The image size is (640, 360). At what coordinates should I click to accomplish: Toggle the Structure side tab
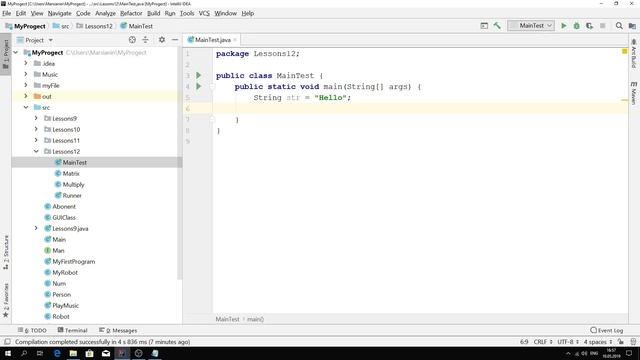(x=6, y=253)
